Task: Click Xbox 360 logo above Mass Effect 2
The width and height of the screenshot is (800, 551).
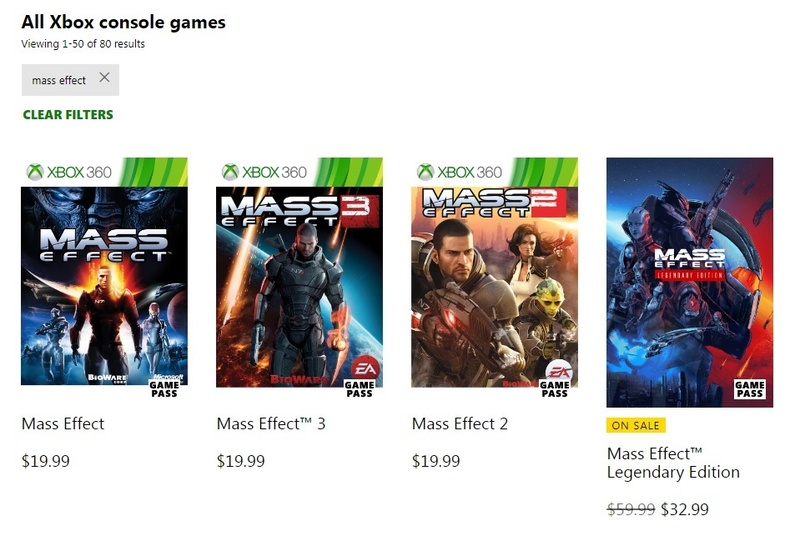Action: 459,172
